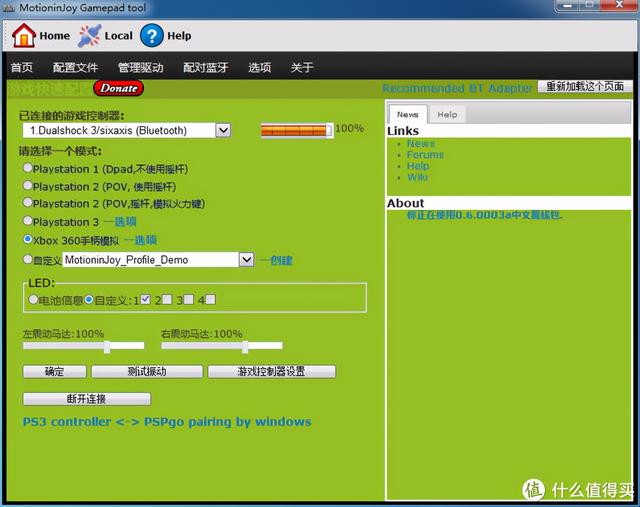The image size is (640, 507).
Task: Click the Home house icon
Action: point(24,36)
